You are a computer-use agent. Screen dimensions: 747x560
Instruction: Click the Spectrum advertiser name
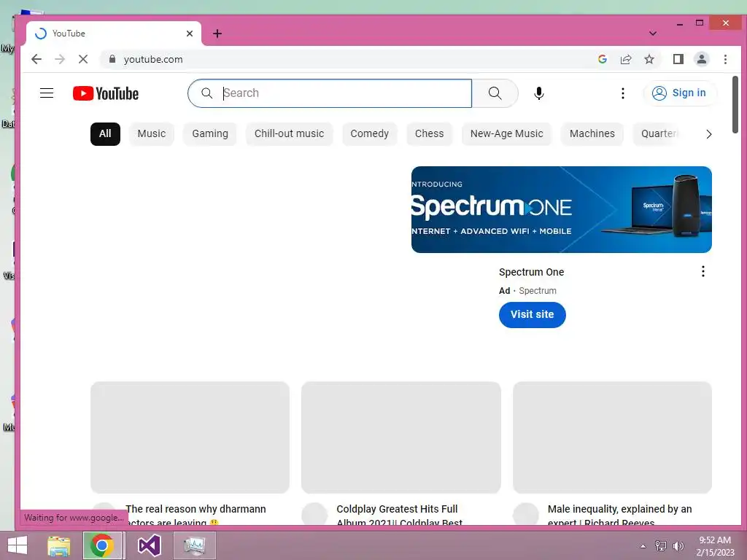(x=538, y=290)
